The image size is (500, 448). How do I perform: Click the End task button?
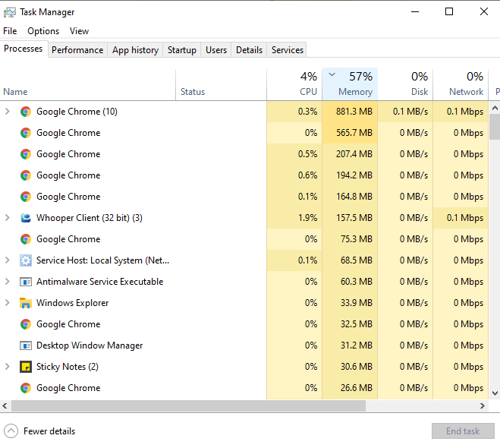463,431
